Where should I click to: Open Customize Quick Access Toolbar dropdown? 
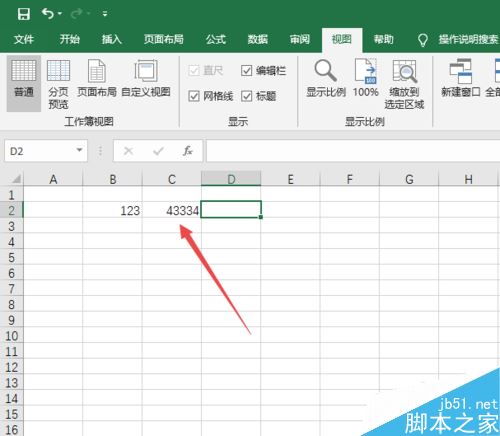click(105, 14)
